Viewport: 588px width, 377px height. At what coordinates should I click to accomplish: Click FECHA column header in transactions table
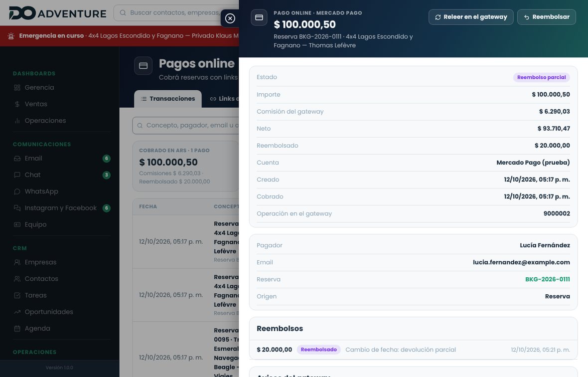(x=148, y=206)
